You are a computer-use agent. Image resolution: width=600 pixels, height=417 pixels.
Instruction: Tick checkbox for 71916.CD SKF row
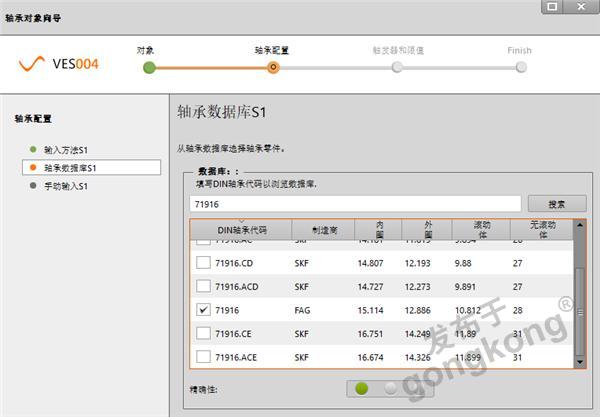coord(203,263)
